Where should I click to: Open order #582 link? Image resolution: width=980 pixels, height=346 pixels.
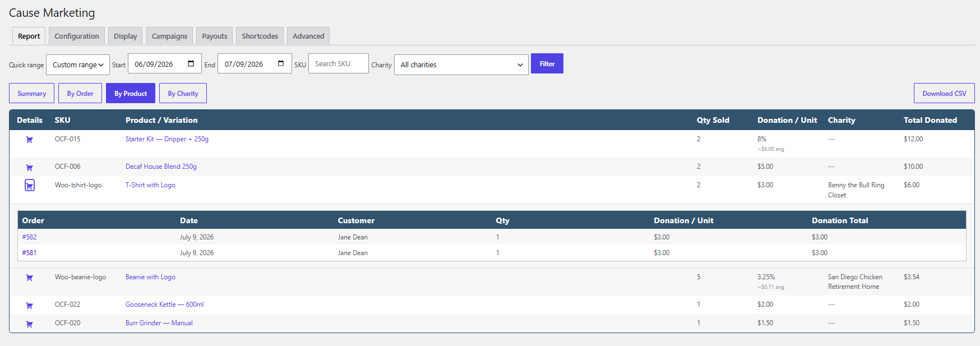click(29, 237)
